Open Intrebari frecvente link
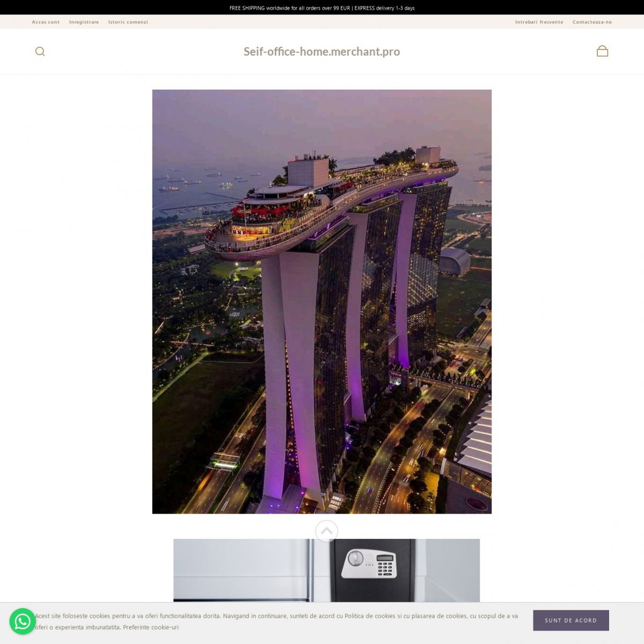This screenshot has width=644, height=644. pos(539,22)
